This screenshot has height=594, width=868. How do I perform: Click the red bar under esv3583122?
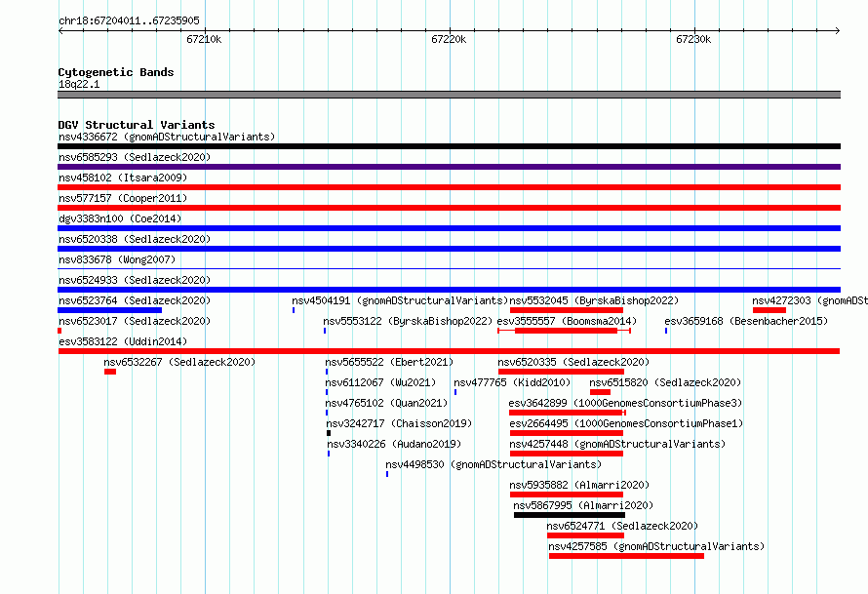(449, 351)
